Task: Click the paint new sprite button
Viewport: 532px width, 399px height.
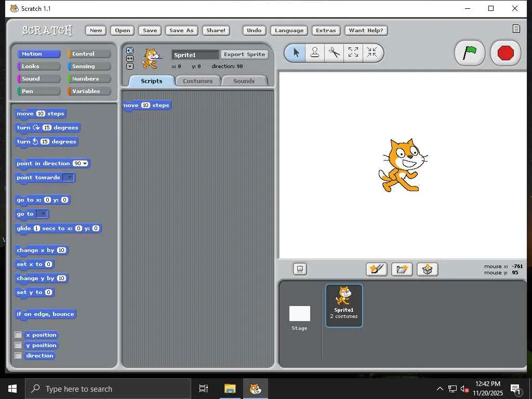Action: [x=377, y=270]
